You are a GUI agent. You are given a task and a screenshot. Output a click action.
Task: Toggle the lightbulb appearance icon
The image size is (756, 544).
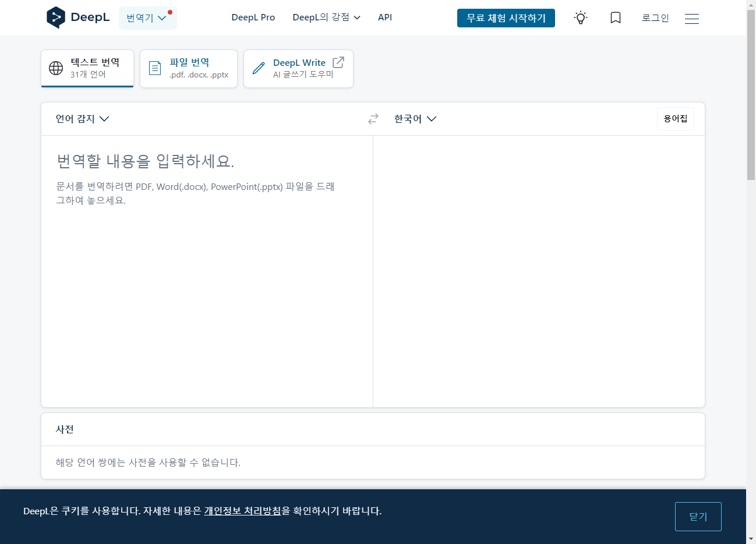coord(580,18)
